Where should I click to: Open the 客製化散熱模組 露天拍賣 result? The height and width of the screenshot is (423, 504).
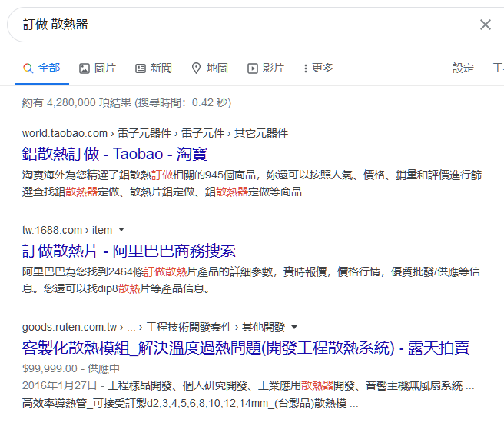(246, 348)
